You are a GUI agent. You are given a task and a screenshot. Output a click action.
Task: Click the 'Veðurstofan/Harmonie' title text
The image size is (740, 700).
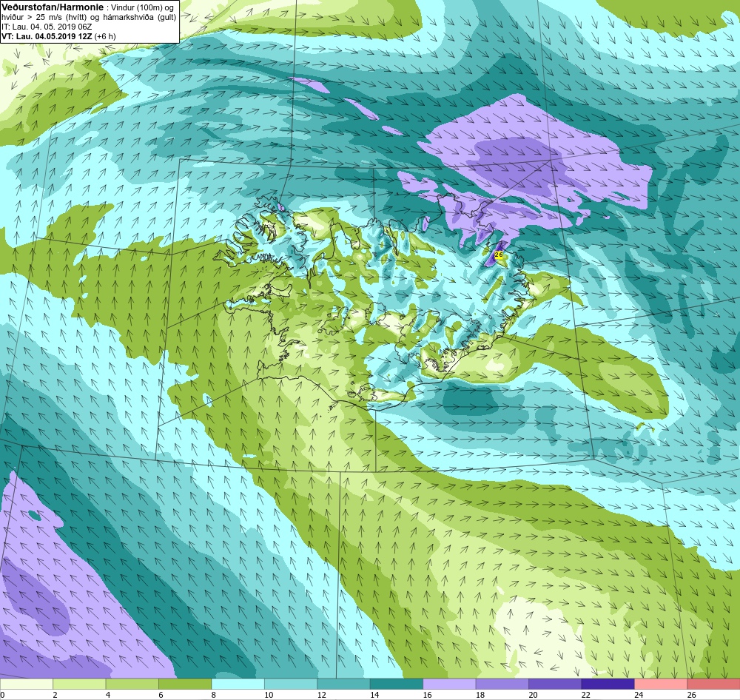tap(52, 7)
